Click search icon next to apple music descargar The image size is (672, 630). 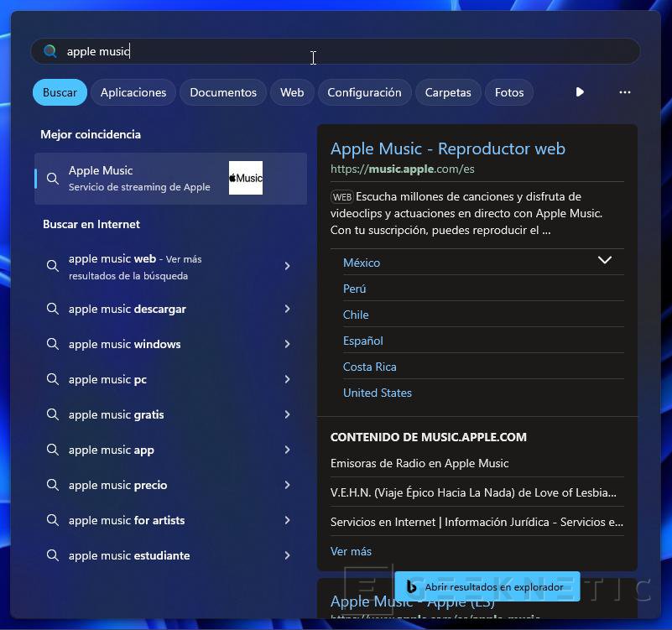(x=53, y=309)
